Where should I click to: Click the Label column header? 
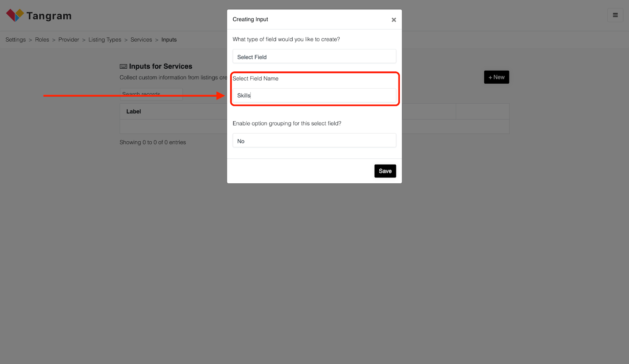coord(134,112)
